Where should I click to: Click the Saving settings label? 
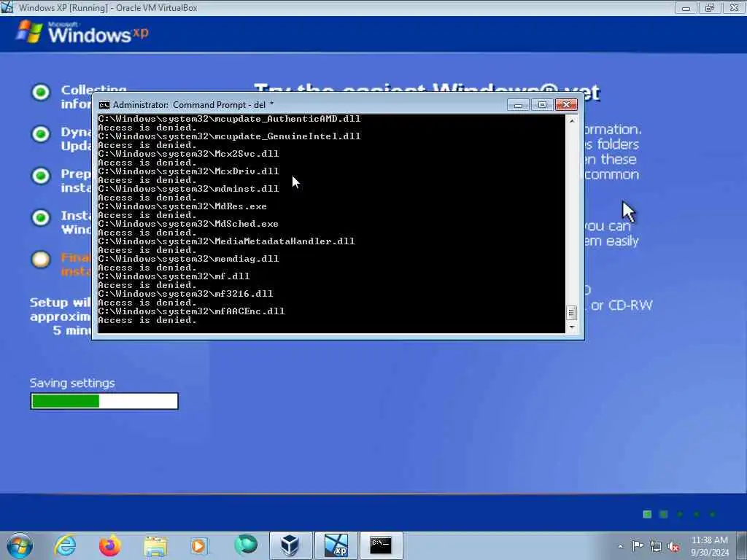pos(72,383)
